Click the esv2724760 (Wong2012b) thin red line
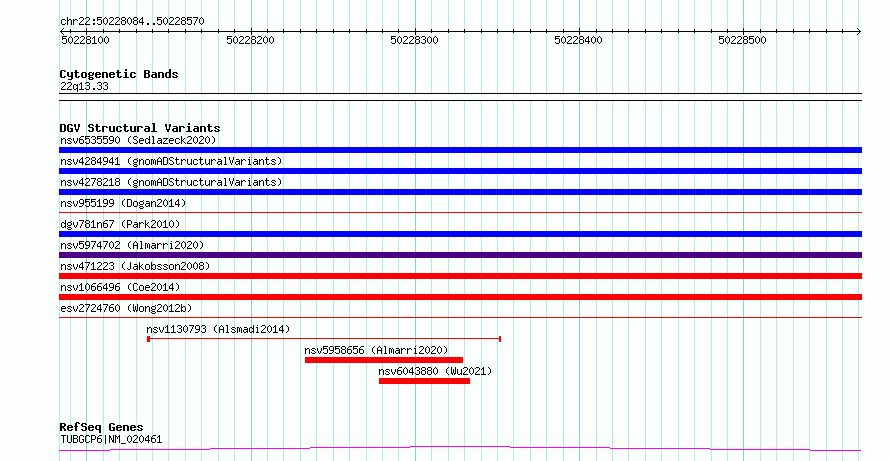 coord(460,318)
